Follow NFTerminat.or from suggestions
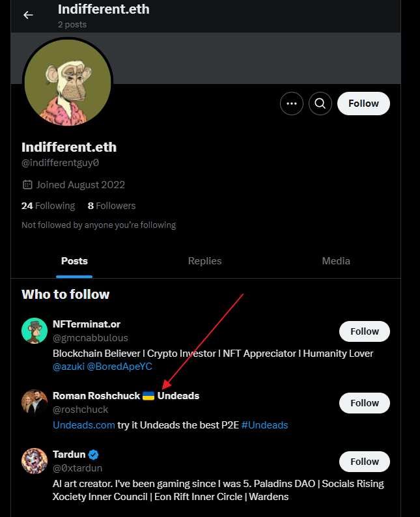The height and width of the screenshot is (517, 420). (x=364, y=331)
